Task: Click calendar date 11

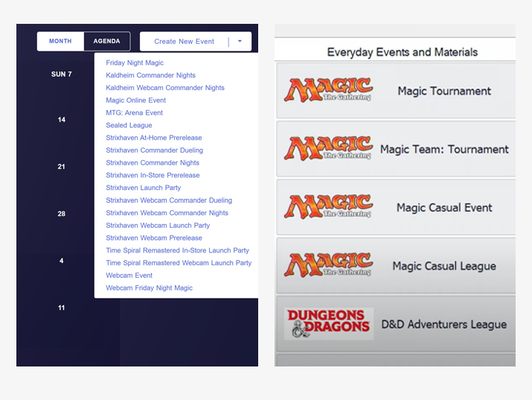Action: (62, 308)
